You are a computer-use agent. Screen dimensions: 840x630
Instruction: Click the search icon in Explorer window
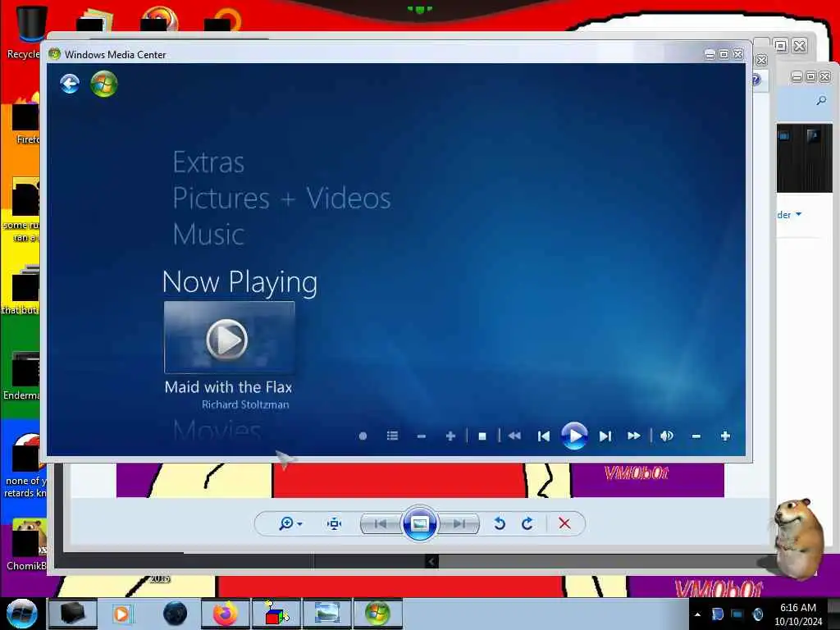tap(821, 101)
